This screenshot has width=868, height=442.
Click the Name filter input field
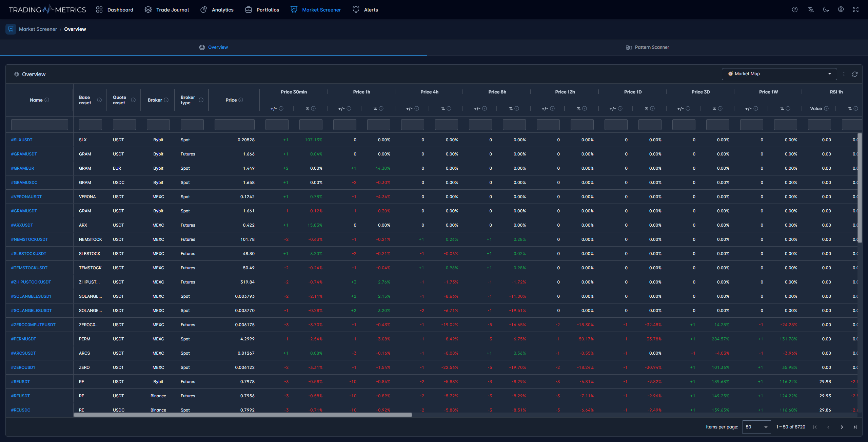pos(40,125)
